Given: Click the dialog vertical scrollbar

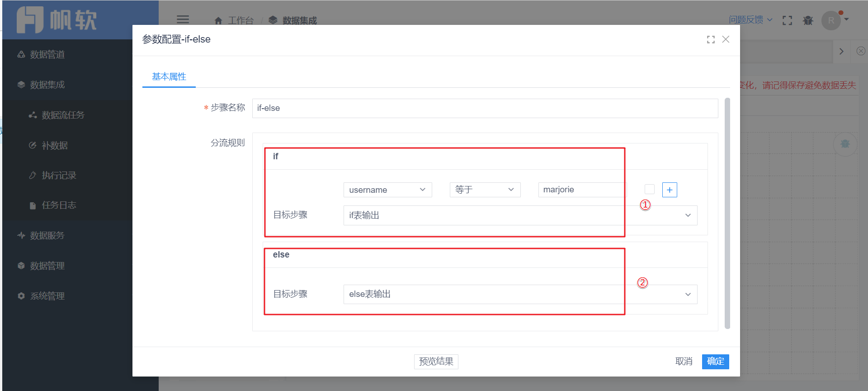Looking at the screenshot, I should [x=727, y=213].
